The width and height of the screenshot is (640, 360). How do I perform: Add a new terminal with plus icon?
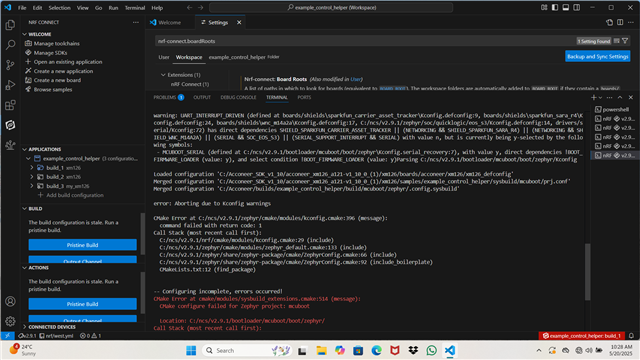(593, 97)
